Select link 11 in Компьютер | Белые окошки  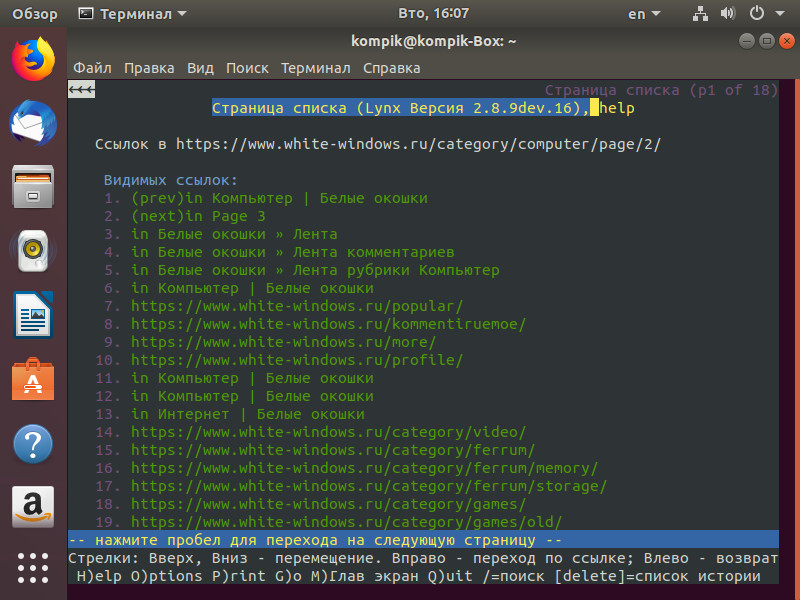pos(252,378)
